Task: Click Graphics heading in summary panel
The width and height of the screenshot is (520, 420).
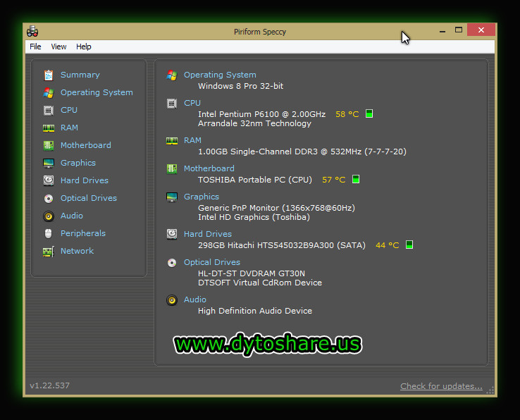Action: (202, 197)
